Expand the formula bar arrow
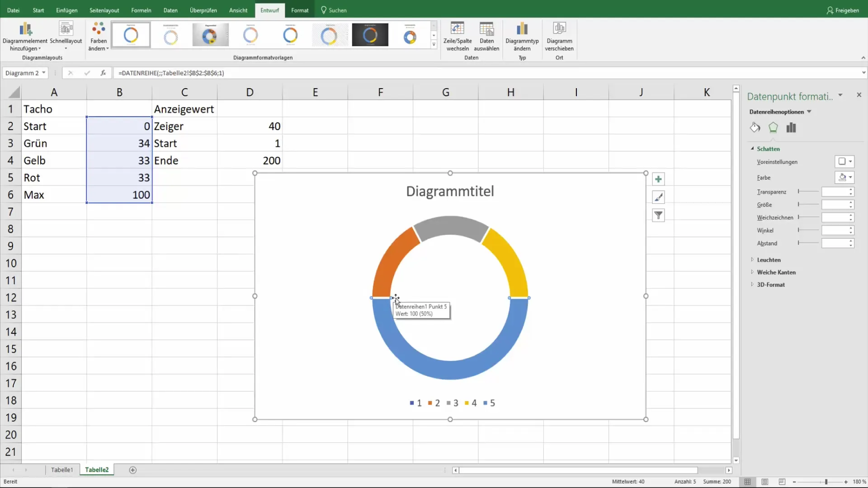The height and width of the screenshot is (488, 868). click(x=863, y=72)
